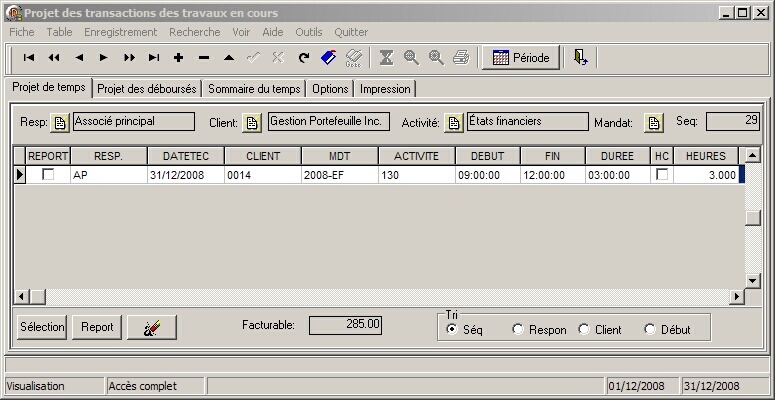The height and width of the screenshot is (400, 775).
Task: Add a new record with plus icon
Action: (178, 58)
